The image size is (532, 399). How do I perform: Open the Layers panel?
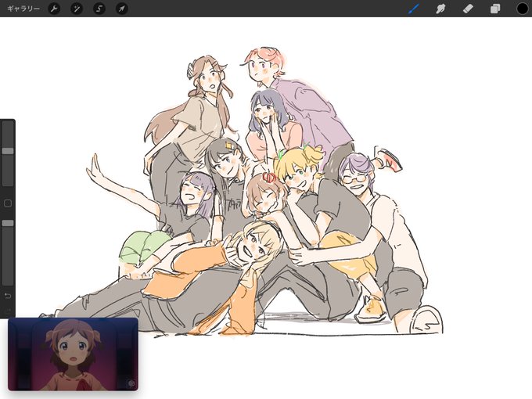(495, 9)
